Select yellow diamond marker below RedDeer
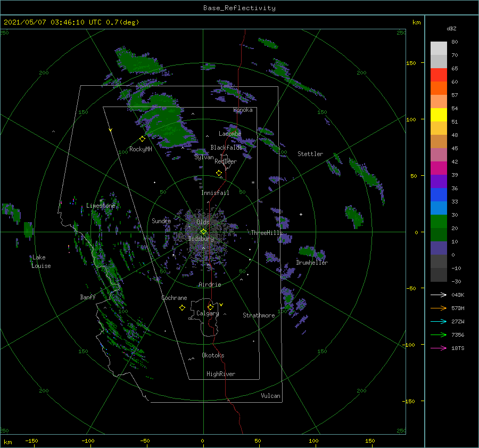Image resolution: width=479 pixels, height=448 pixels. coord(219,173)
